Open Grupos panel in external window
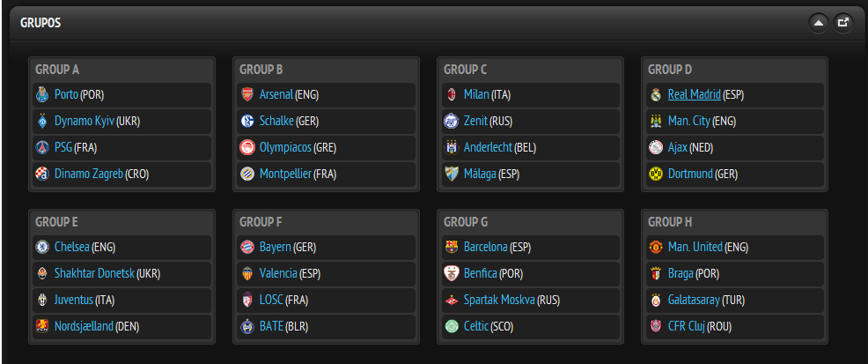Screen dimensions: 868x364 click(x=842, y=23)
